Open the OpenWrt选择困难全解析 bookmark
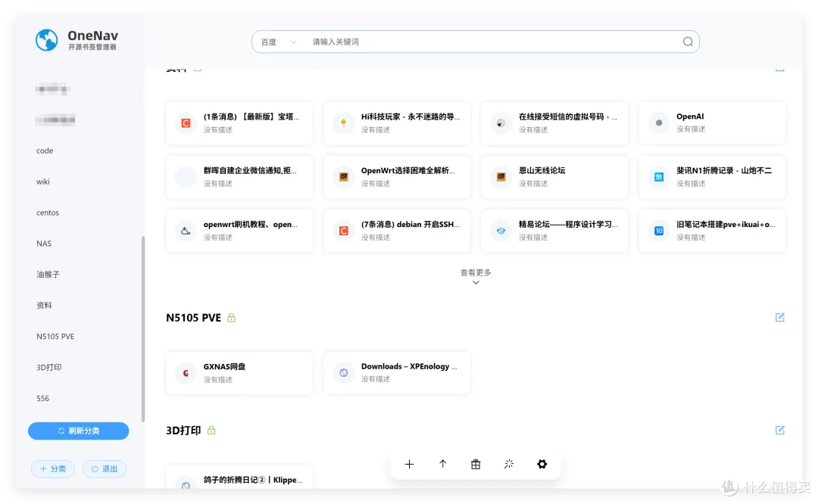The width and height of the screenshot is (818, 504). tap(397, 176)
